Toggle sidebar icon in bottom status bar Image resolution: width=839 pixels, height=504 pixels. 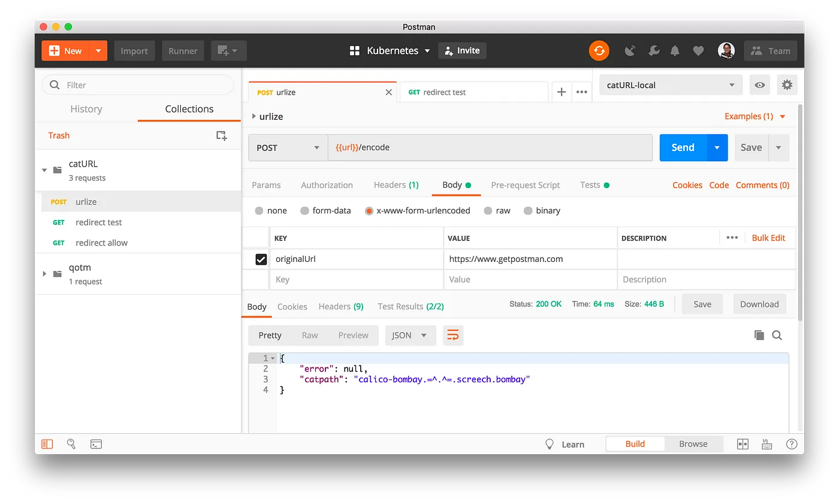[47, 444]
